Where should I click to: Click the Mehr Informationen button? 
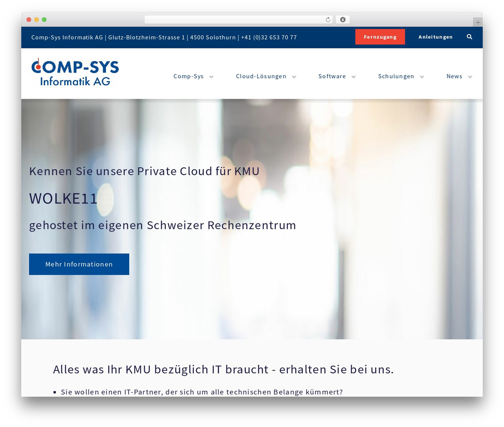pos(79,264)
